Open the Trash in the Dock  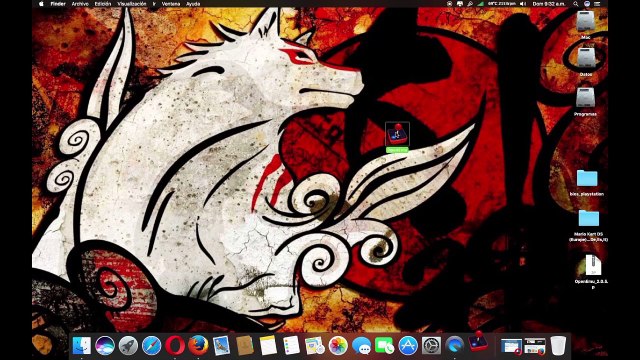pos(558,346)
